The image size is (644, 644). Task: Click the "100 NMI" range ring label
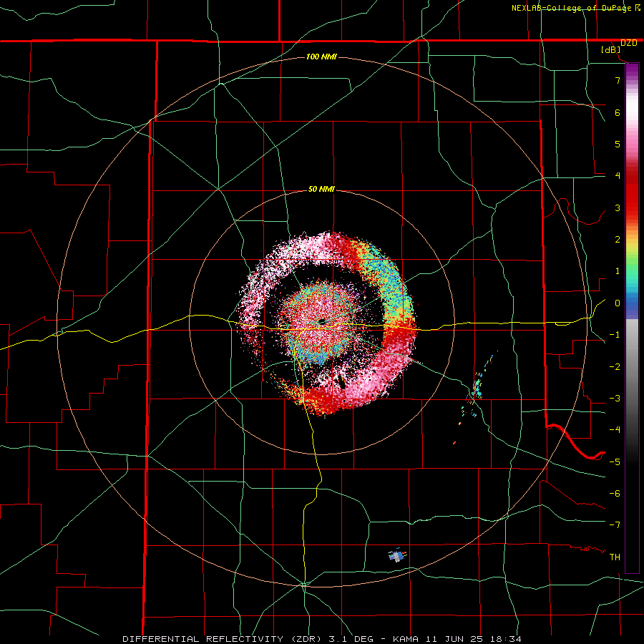click(x=321, y=57)
